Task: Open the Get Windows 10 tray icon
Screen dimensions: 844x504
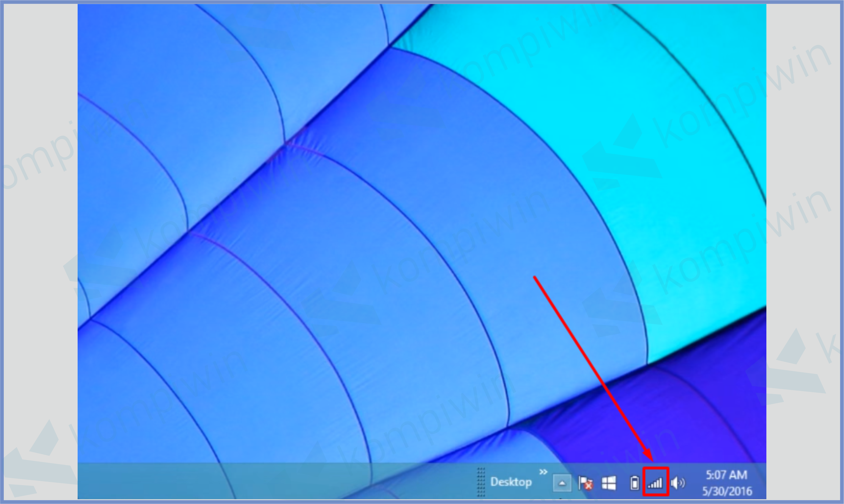Action: click(x=609, y=483)
